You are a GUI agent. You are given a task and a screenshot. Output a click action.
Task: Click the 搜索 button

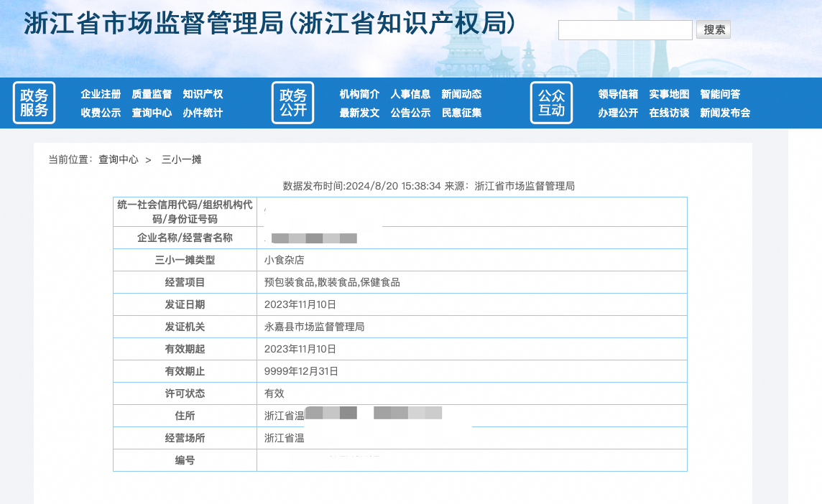pyautogui.click(x=714, y=30)
